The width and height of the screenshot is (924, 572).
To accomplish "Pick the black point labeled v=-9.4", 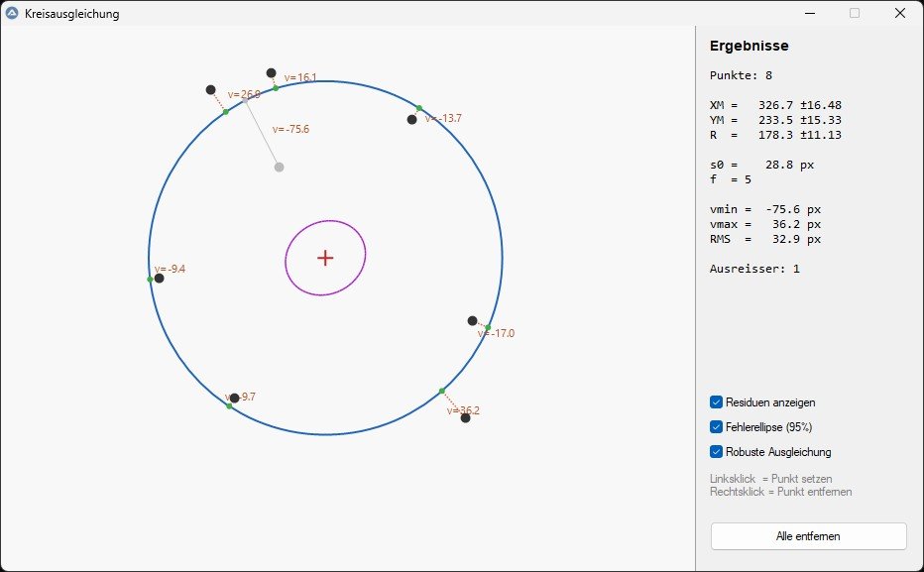I will point(159,279).
